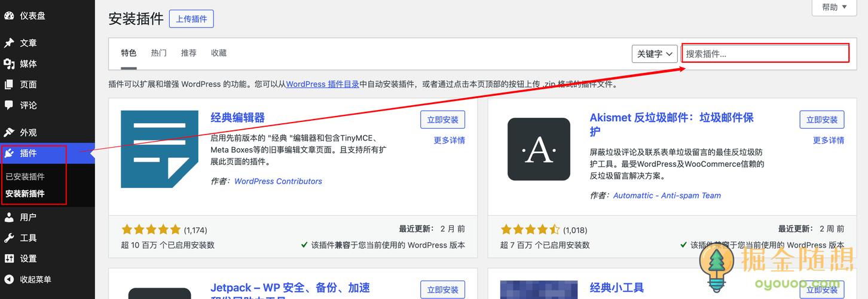
Task: Focus the 搜索插件 search field
Action: click(x=765, y=53)
